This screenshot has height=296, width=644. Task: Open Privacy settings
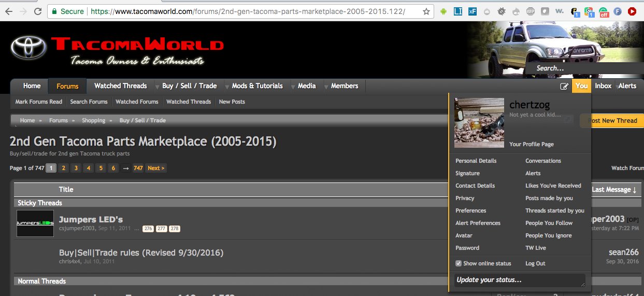coord(465,198)
